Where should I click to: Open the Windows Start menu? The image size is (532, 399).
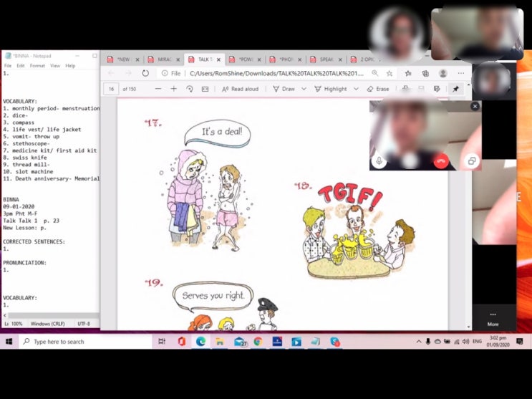click(x=9, y=342)
